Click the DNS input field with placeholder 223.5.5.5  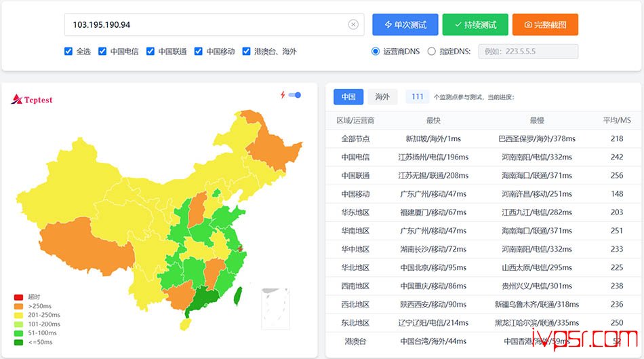click(x=528, y=52)
